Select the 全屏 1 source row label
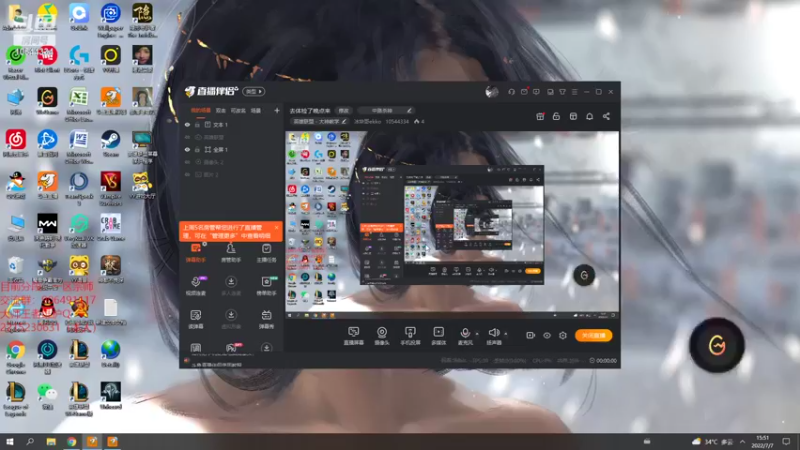 tap(220, 149)
